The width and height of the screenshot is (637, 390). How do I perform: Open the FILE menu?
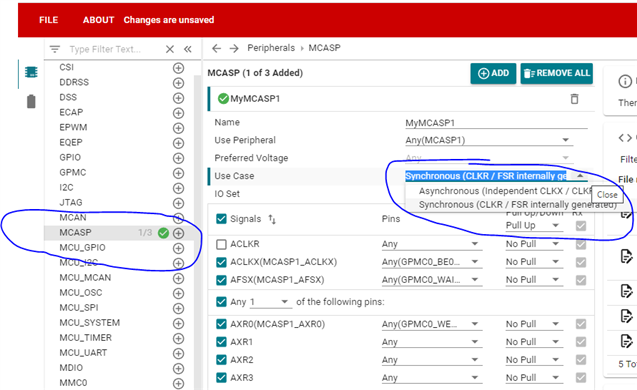[48, 20]
